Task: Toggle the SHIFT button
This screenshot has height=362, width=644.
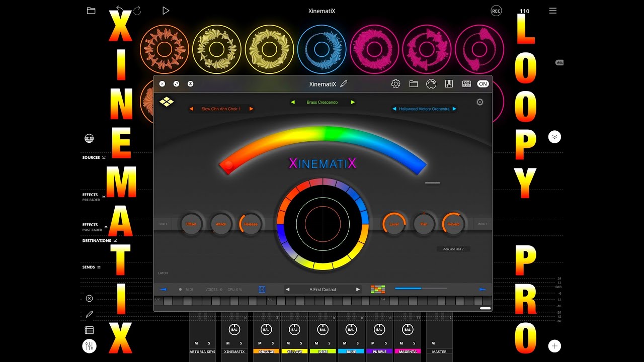Action: [163, 224]
